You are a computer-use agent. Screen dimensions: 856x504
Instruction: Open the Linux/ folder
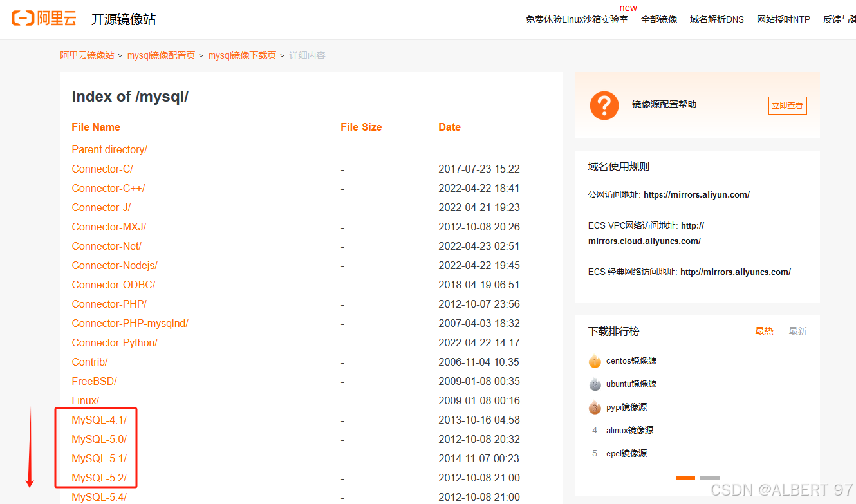86,400
